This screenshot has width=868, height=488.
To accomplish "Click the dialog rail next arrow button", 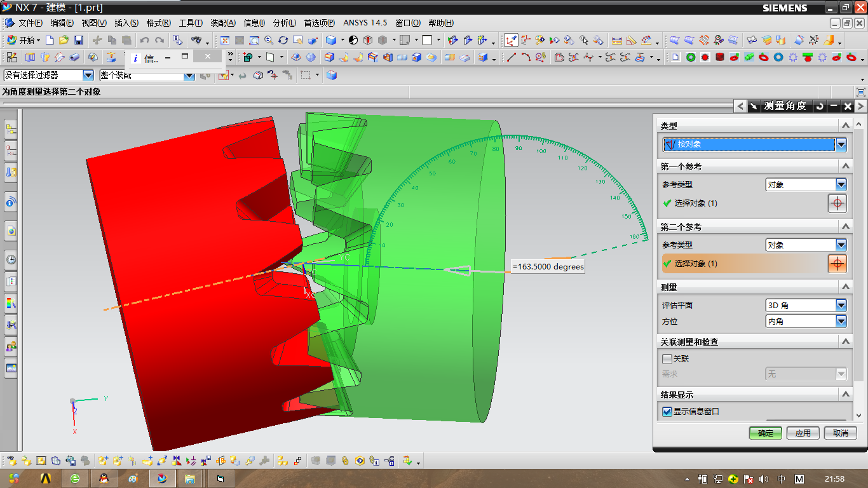I will [x=860, y=106].
